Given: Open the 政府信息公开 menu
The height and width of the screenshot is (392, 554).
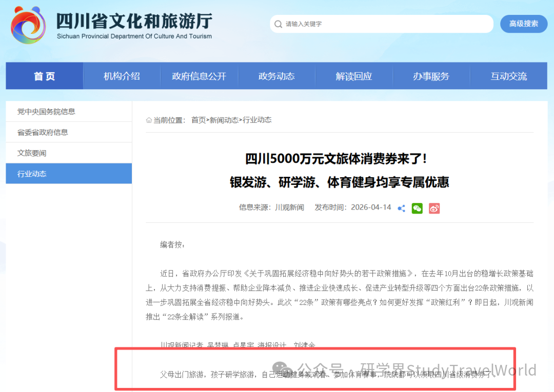Looking at the screenshot, I should coord(199,75).
